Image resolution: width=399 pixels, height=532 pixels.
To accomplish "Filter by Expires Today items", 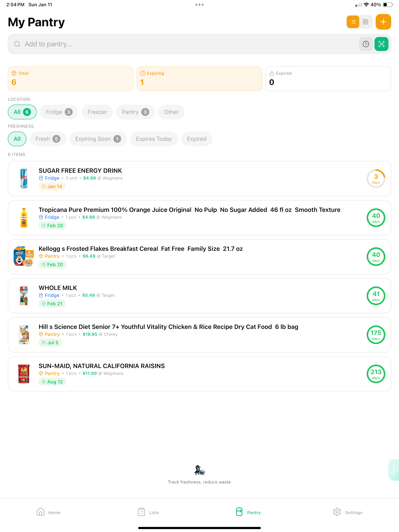I will pyautogui.click(x=154, y=139).
